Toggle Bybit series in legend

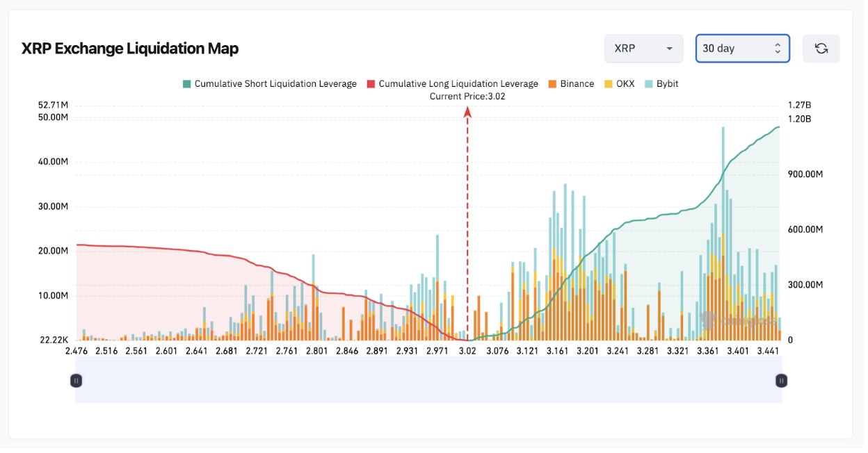[x=661, y=84]
